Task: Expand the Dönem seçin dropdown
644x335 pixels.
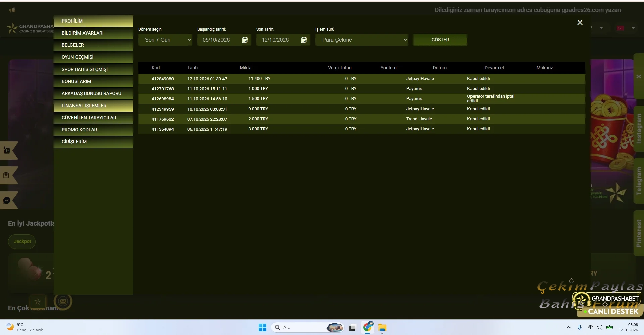Action: 165,40
